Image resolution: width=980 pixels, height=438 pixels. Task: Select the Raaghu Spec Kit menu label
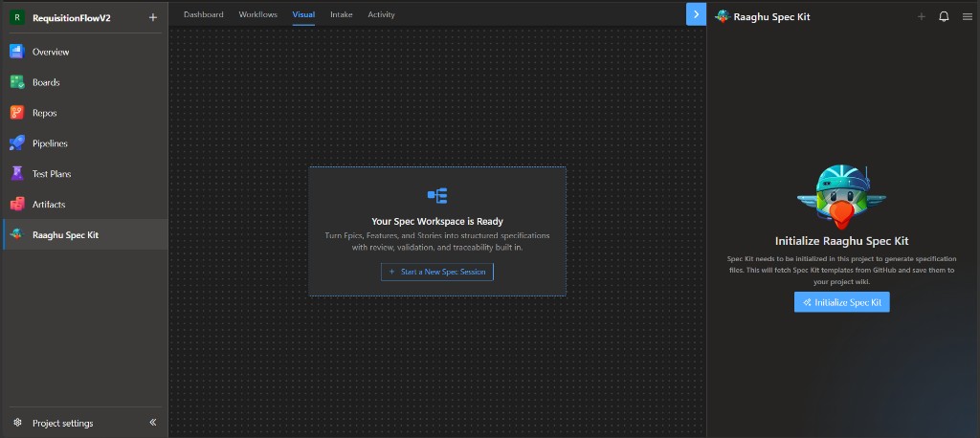[66, 235]
